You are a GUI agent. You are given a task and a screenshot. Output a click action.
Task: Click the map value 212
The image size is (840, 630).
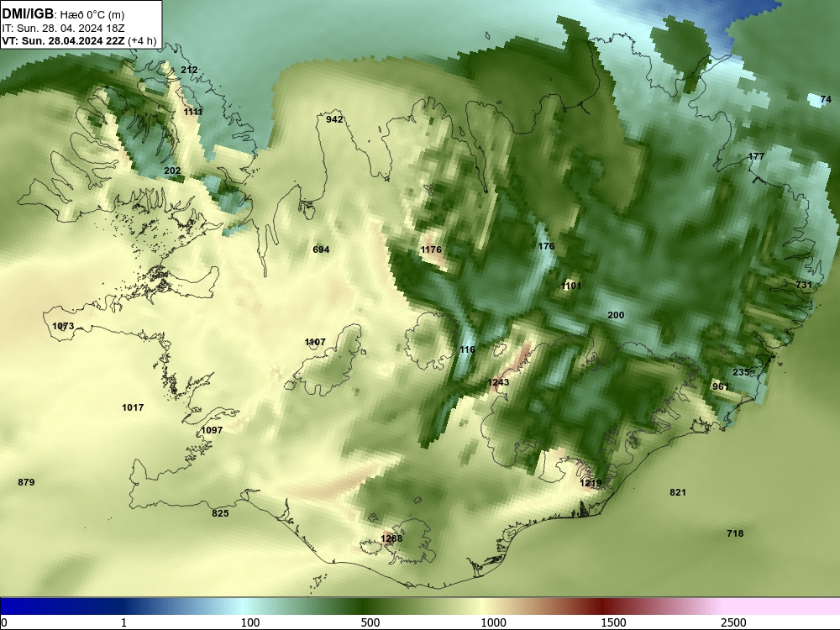189,70
